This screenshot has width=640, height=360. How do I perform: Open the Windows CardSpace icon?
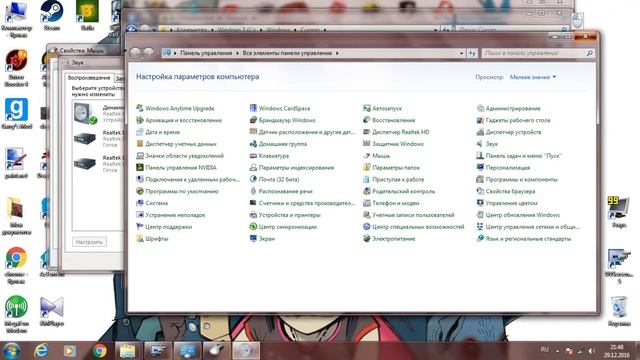pyautogui.click(x=253, y=108)
